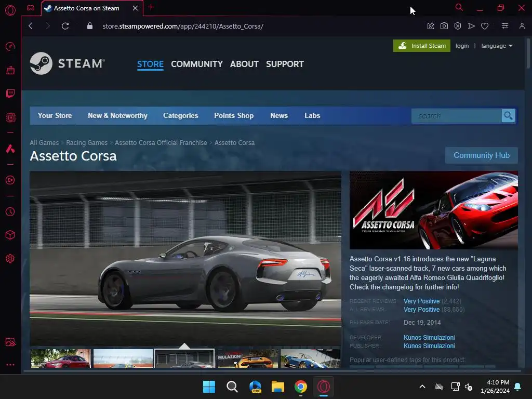
Task: Click the login link
Action: (x=462, y=46)
